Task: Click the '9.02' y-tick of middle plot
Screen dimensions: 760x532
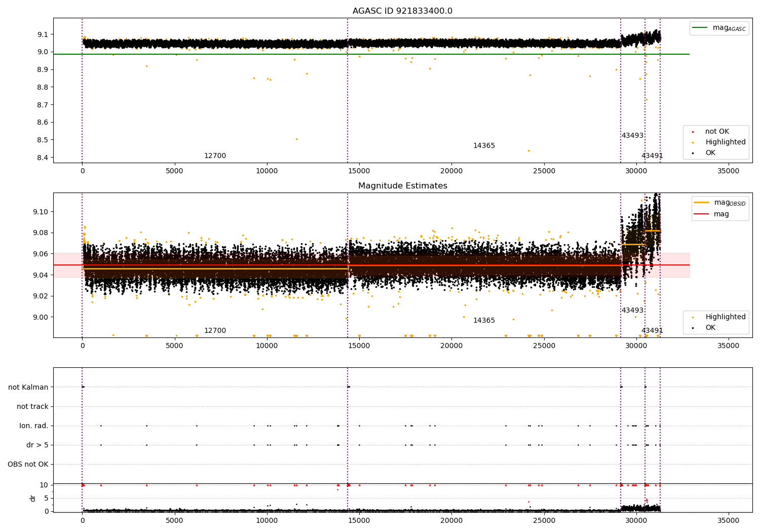Action: pos(41,296)
